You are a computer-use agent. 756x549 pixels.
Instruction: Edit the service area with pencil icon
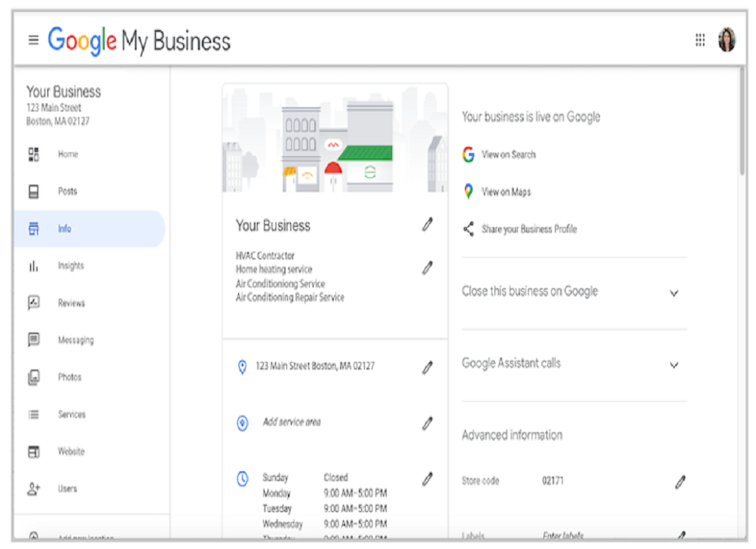pyautogui.click(x=427, y=423)
